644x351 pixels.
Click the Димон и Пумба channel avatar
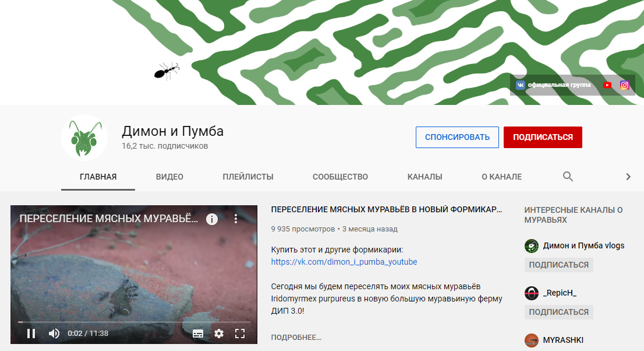[x=84, y=138]
